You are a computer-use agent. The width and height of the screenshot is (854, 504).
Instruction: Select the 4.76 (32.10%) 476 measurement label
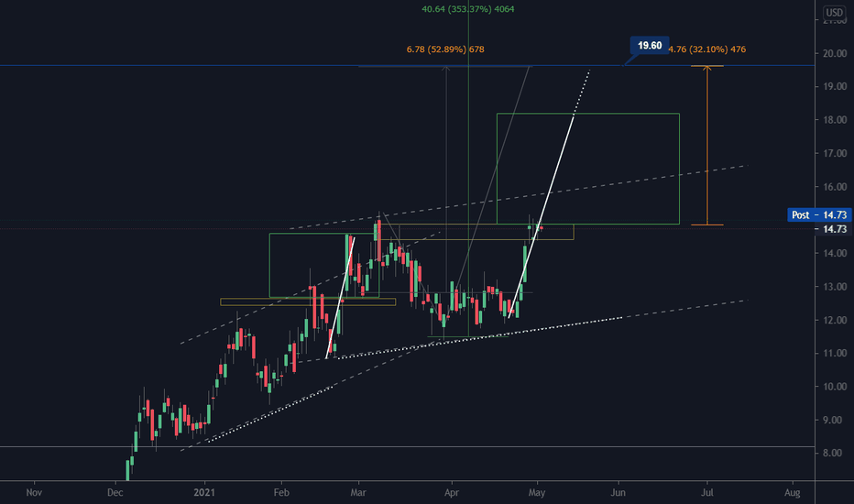point(707,49)
